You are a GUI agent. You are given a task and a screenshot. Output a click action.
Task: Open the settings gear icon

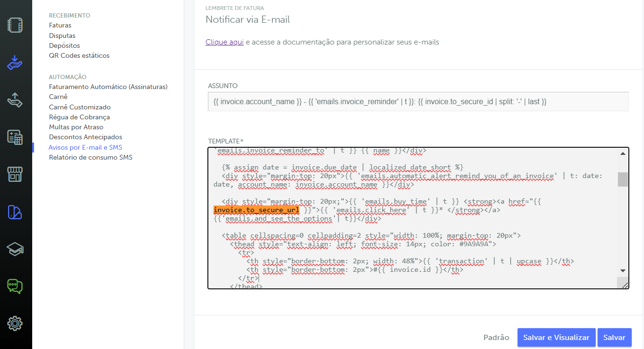(x=15, y=323)
